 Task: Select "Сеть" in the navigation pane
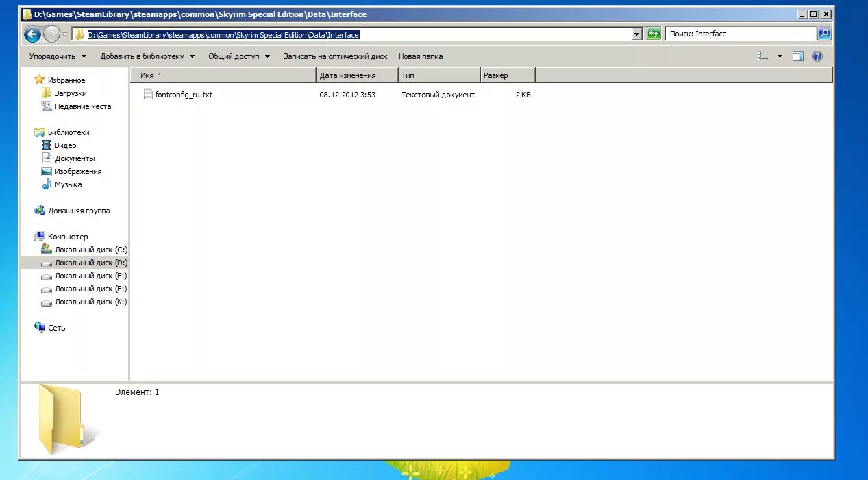tap(57, 328)
